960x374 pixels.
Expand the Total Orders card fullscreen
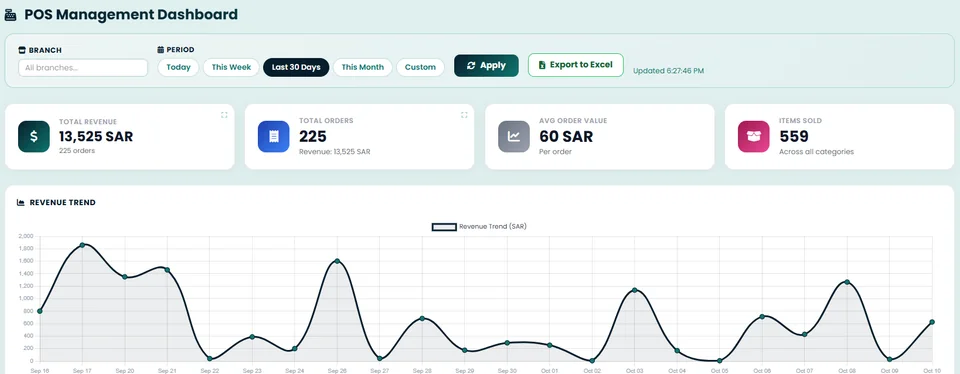[464, 114]
